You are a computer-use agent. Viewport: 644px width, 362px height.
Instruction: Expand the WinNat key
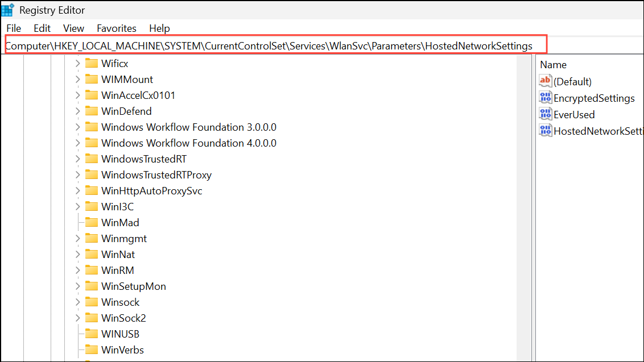(77, 255)
